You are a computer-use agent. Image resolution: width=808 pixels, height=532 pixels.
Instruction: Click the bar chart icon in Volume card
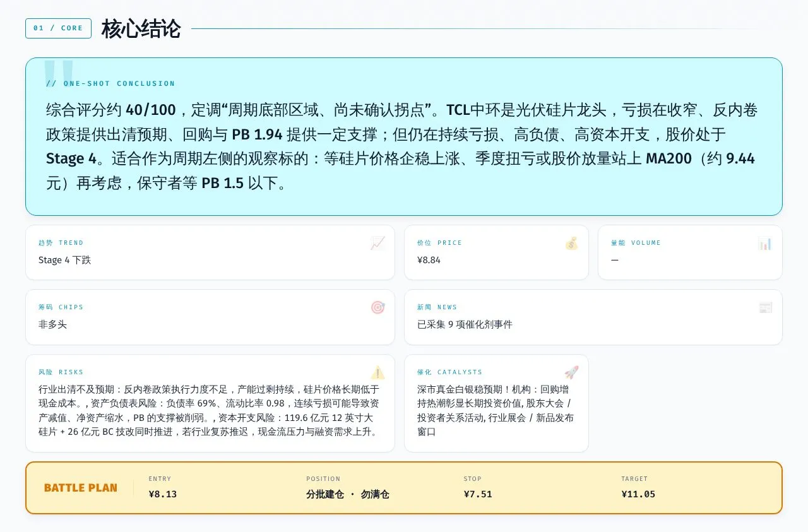(765, 243)
